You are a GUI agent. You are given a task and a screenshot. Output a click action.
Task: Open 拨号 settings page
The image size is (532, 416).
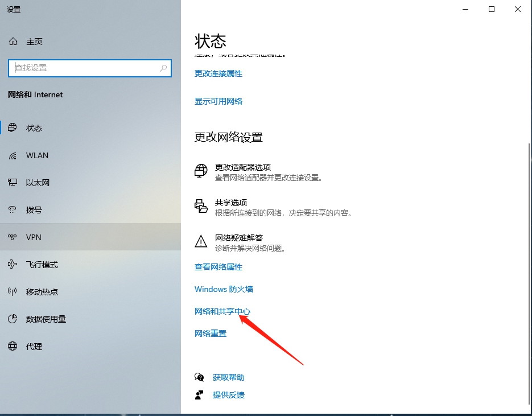(x=90, y=210)
